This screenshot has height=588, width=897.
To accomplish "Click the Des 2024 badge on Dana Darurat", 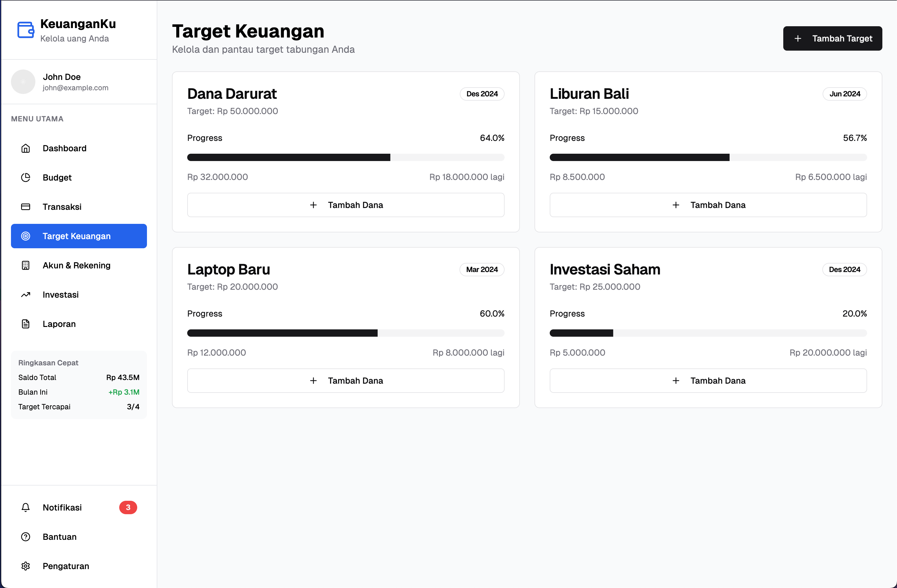I will [x=482, y=94].
